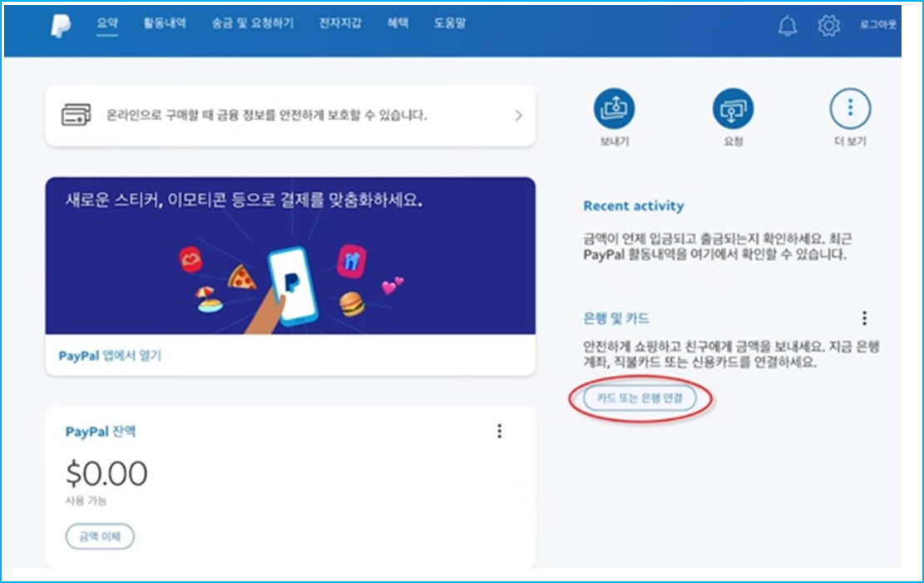Click the PayPal logo in header
924x583 pixels.
point(61,25)
